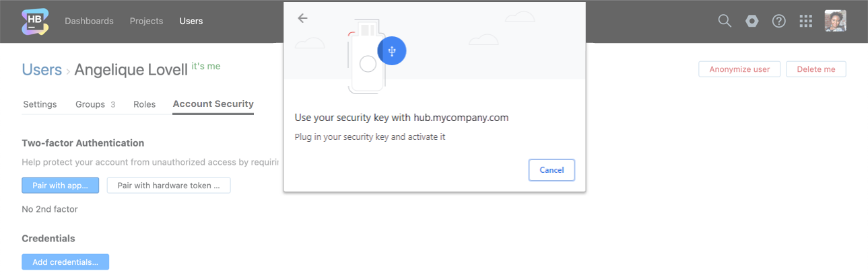Click the Pair with app button
The height and width of the screenshot is (279, 868).
click(x=60, y=186)
